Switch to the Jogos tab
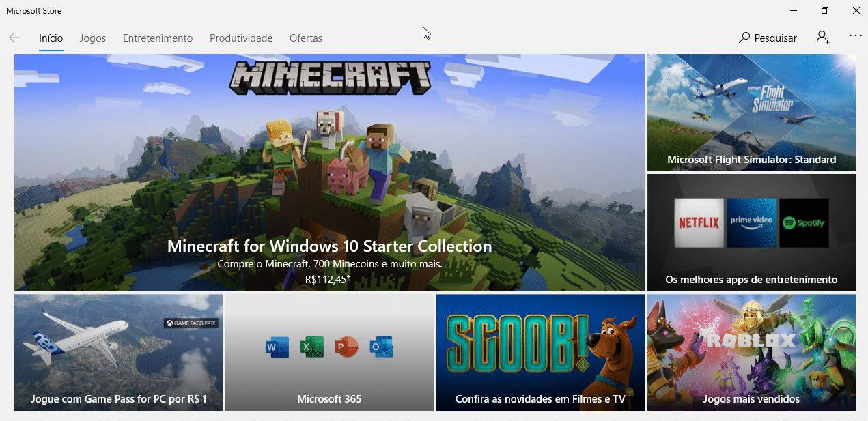Image resolution: width=868 pixels, height=421 pixels. 93,38
